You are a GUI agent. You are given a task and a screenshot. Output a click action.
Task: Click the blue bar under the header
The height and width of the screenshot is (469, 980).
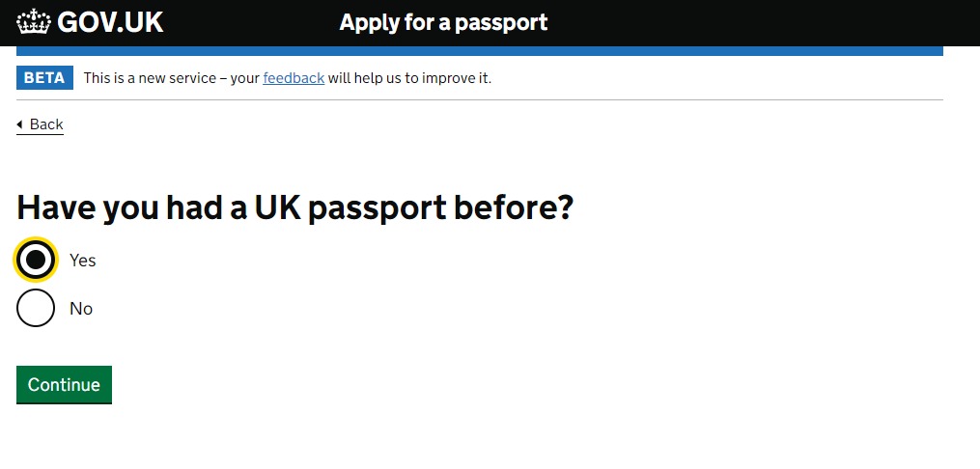click(479, 51)
